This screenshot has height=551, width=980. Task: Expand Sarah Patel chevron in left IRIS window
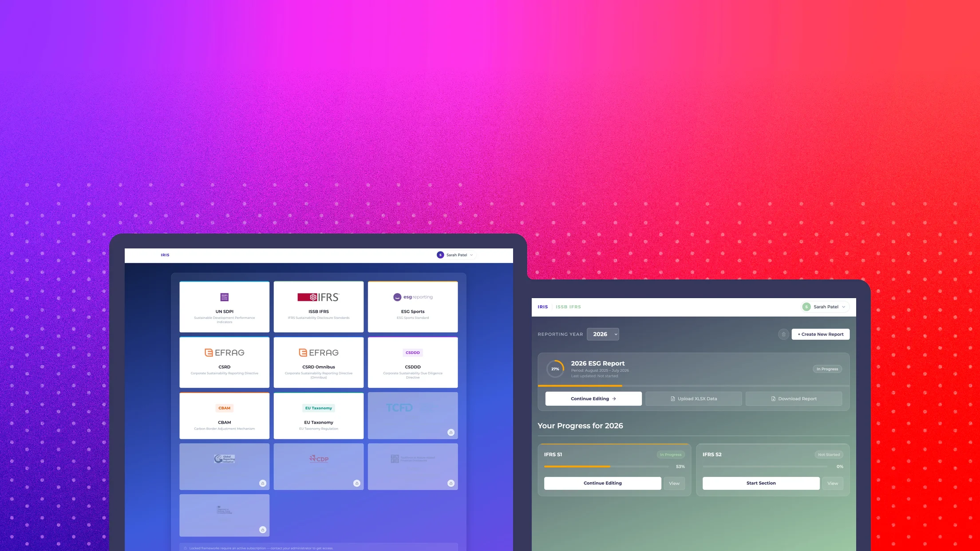coord(471,255)
